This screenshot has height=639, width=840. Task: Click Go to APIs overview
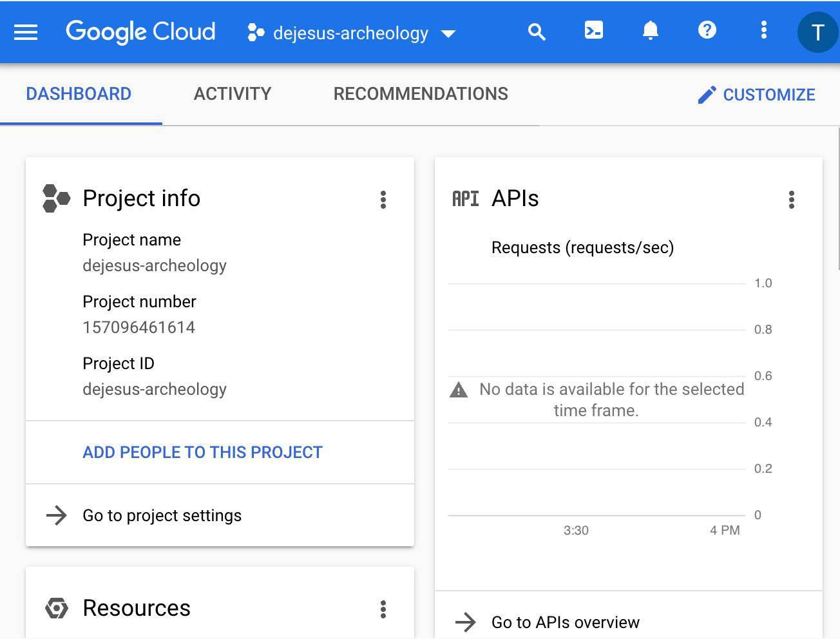pyautogui.click(x=565, y=622)
